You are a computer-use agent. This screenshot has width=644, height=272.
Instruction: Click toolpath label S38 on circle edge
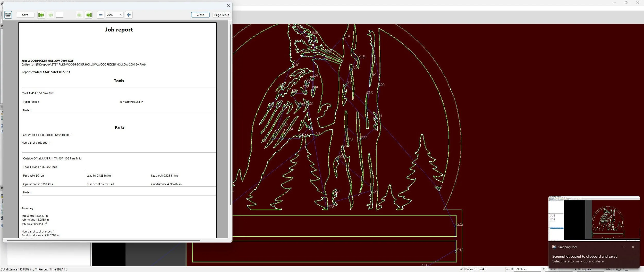(x=439, y=186)
